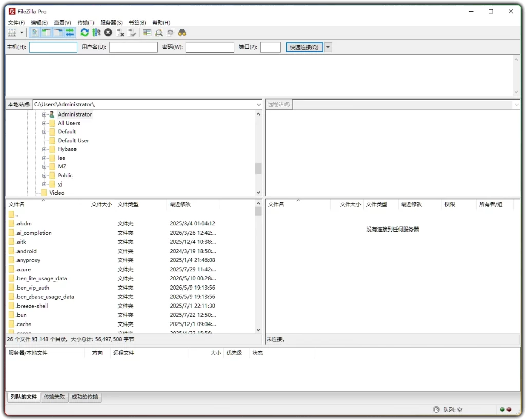This screenshot has height=420, width=526.
Task: Select the .cache folder
Action: 23,324
